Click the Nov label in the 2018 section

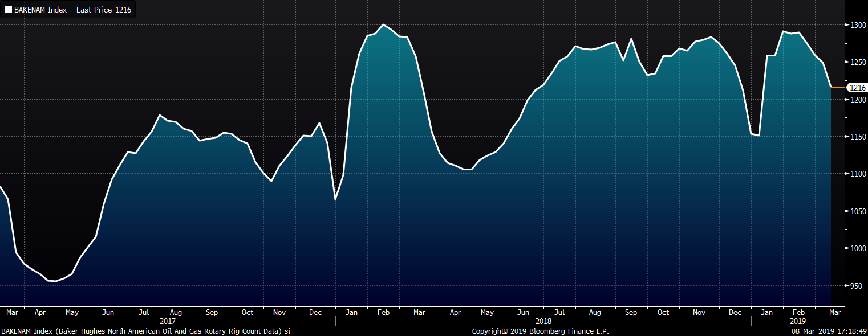coord(698,313)
